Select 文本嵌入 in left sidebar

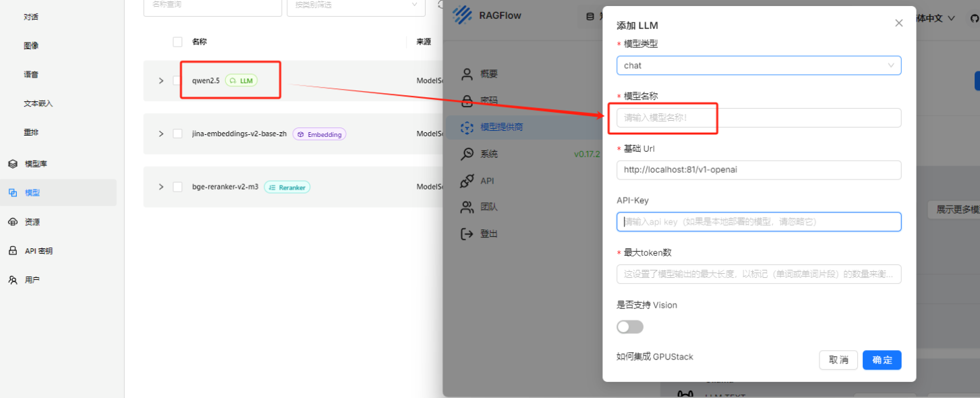coord(38,104)
